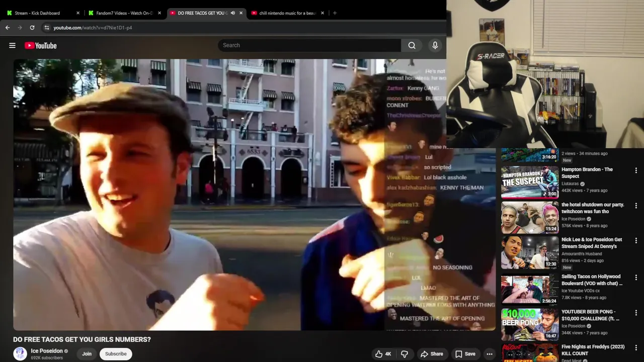
Task: Dislike the video with thumbs down
Action: coord(405,354)
